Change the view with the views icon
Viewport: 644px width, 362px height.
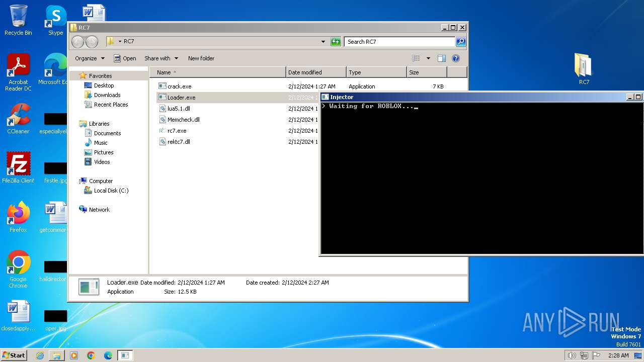pyautogui.click(x=416, y=58)
